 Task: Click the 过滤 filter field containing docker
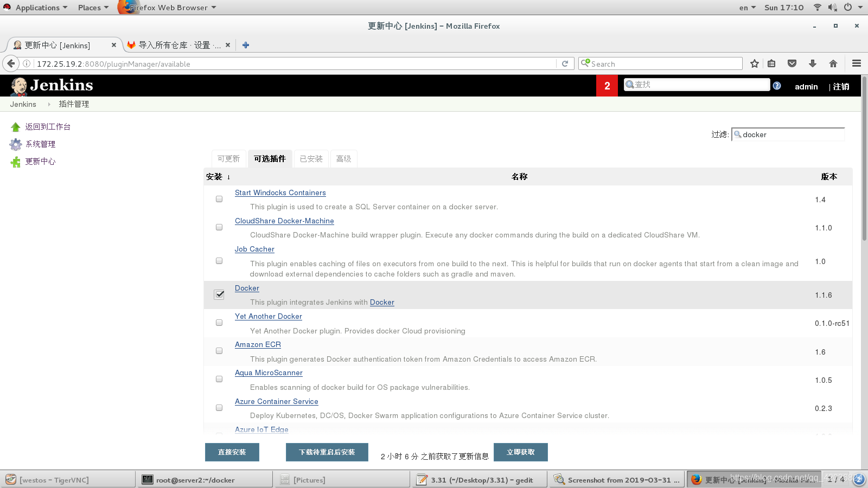tap(788, 134)
